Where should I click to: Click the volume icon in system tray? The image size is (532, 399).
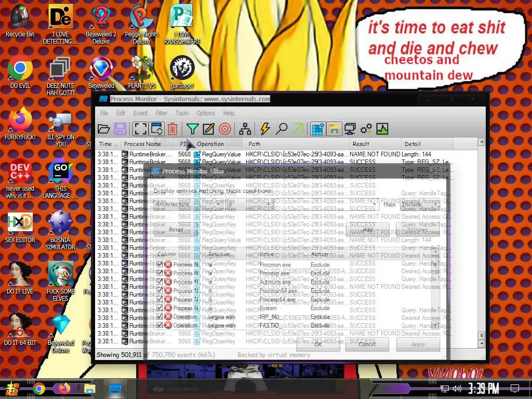click(457, 389)
